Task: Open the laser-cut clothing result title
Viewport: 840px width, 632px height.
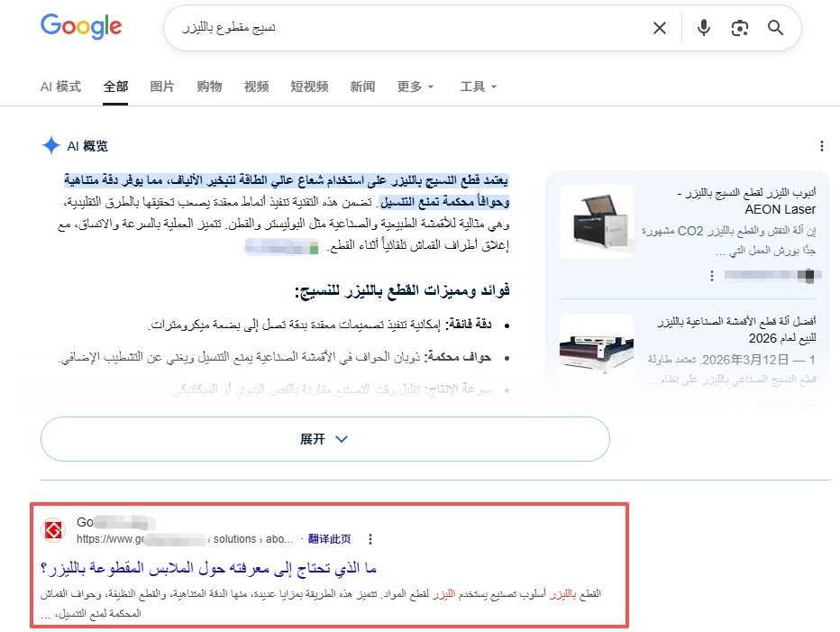Action: coord(208,568)
